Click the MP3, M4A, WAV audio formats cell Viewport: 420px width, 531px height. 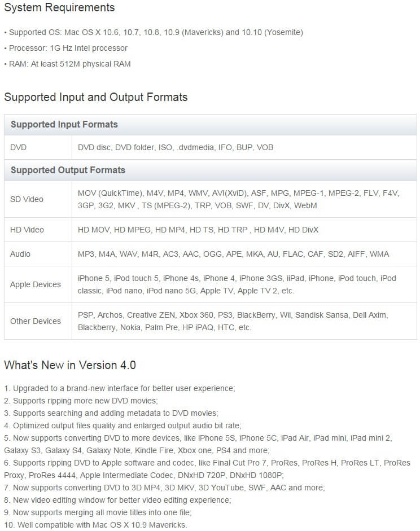click(244, 254)
